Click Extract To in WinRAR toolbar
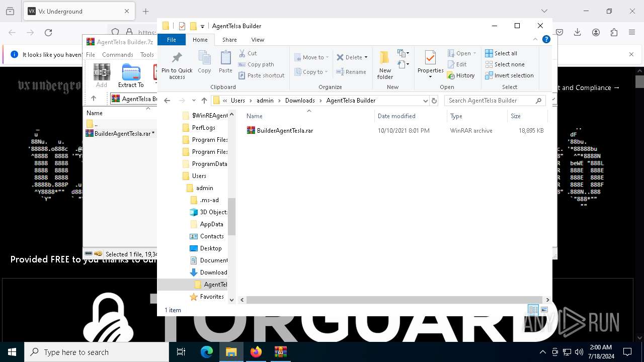644x362 pixels. [131, 76]
